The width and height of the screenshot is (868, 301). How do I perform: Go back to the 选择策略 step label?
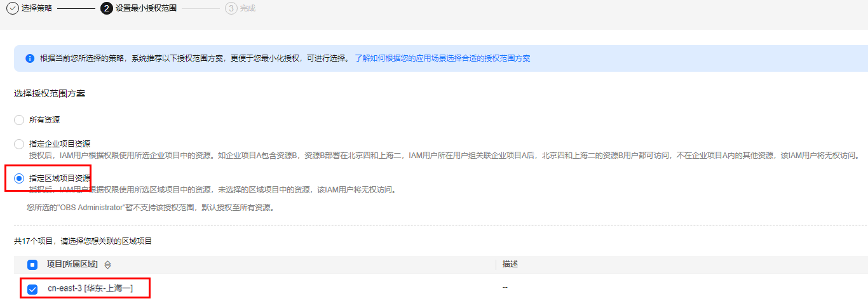pyautogui.click(x=37, y=8)
